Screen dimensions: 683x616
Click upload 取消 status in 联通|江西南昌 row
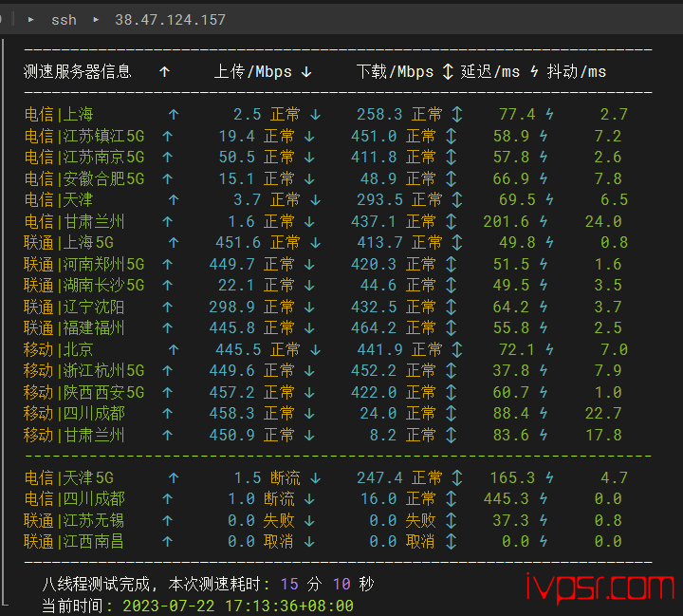tap(278, 541)
